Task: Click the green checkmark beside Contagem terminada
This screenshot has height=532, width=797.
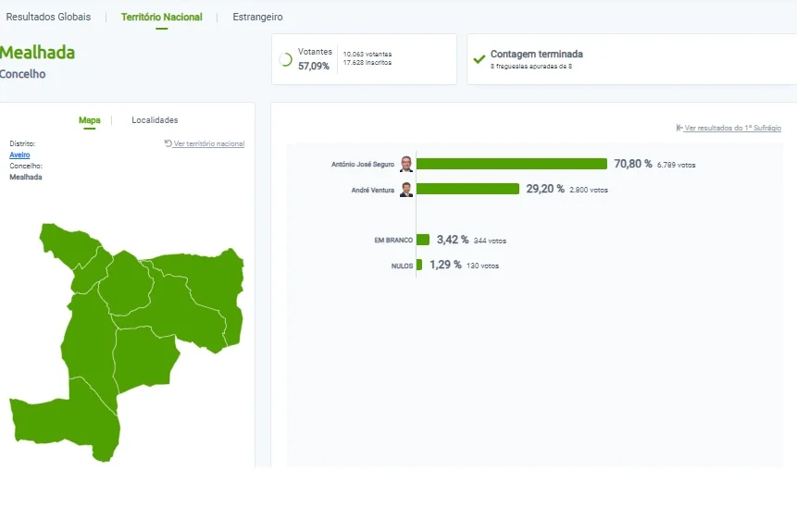Action: click(479, 59)
